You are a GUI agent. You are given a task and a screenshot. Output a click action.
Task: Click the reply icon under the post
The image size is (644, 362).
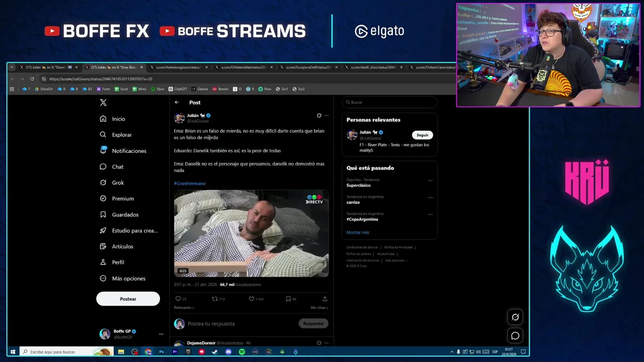tap(178, 299)
